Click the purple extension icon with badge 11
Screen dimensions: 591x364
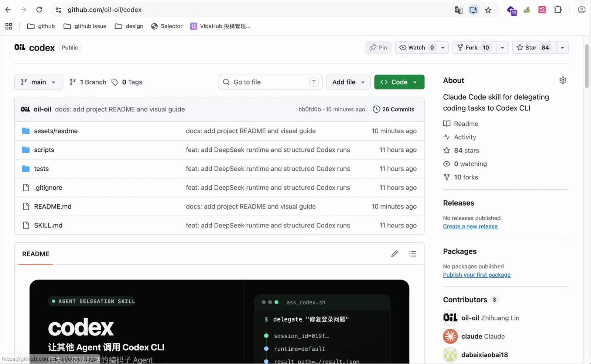click(512, 11)
